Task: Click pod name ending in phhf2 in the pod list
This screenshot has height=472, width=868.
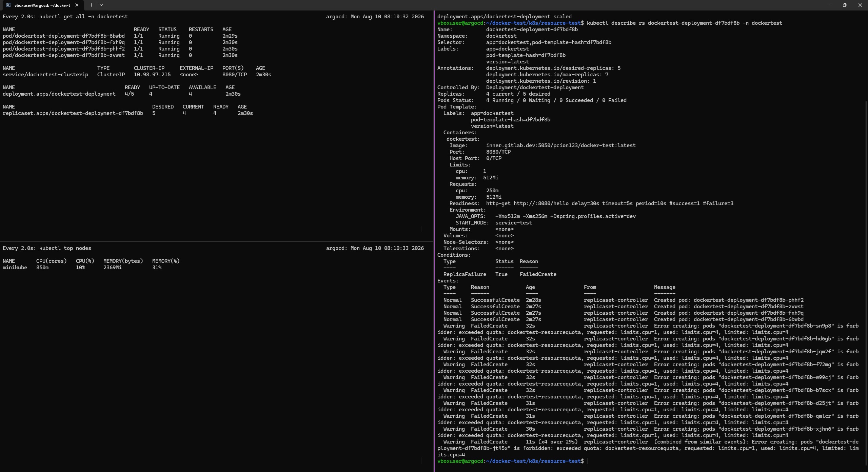Action: pos(64,49)
